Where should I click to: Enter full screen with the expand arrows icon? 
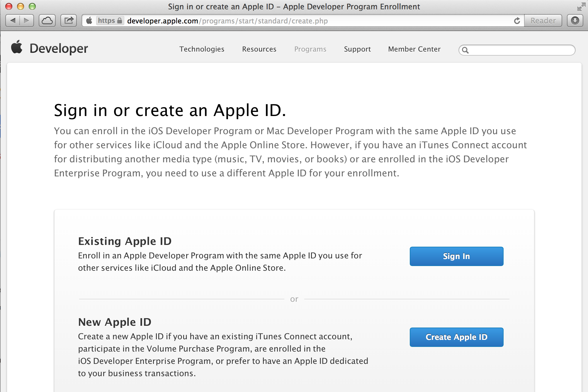[x=581, y=7]
